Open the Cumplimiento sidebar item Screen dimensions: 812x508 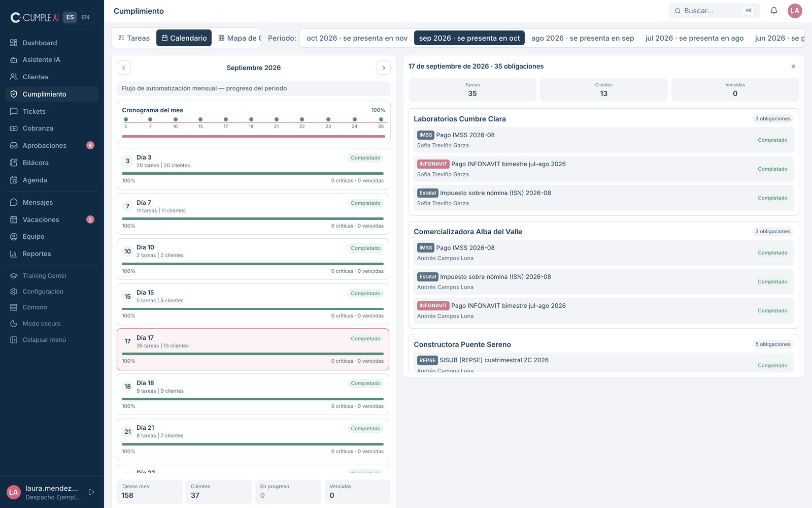click(52, 94)
